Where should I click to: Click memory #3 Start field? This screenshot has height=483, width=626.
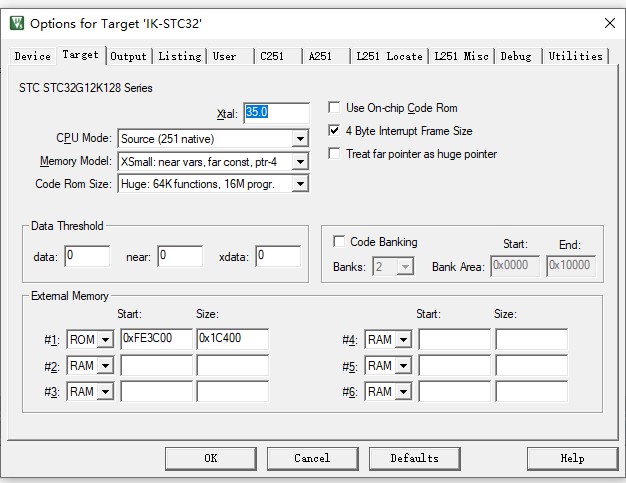[156, 391]
